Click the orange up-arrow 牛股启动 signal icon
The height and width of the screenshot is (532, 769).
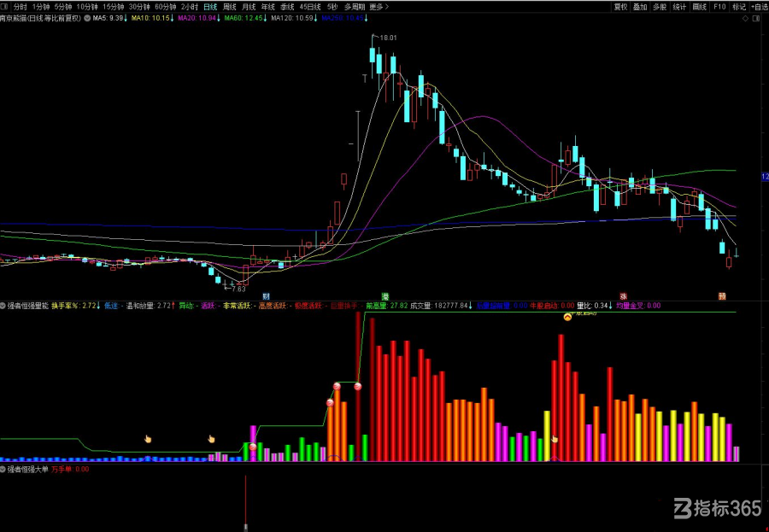click(x=567, y=317)
